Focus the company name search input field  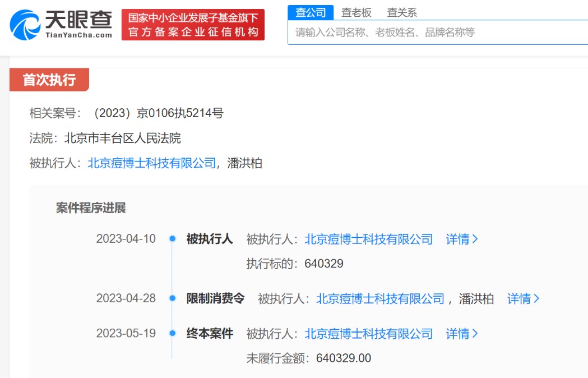click(x=438, y=33)
